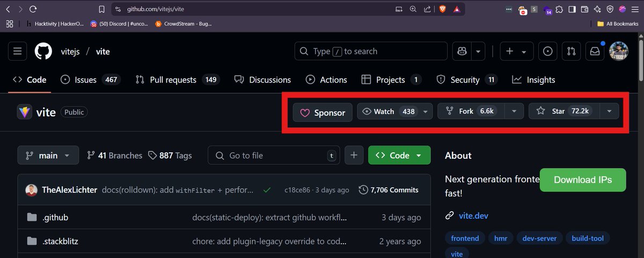The width and height of the screenshot is (644, 258).
Task: Star the vite repository
Action: click(x=565, y=112)
